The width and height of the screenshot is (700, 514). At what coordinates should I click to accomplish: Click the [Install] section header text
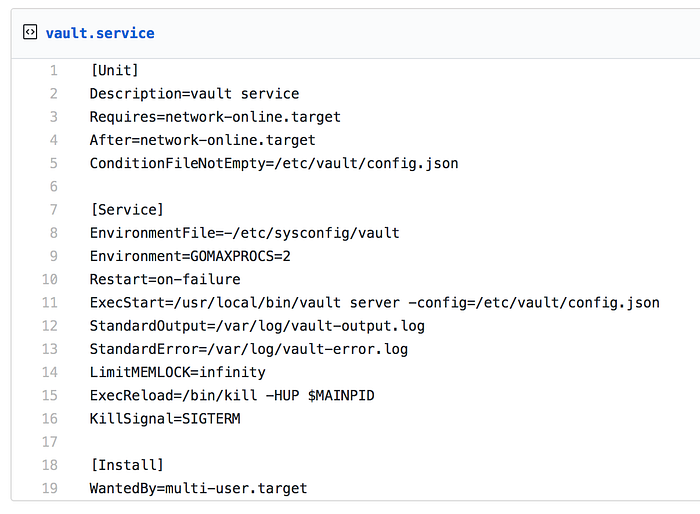click(x=127, y=465)
